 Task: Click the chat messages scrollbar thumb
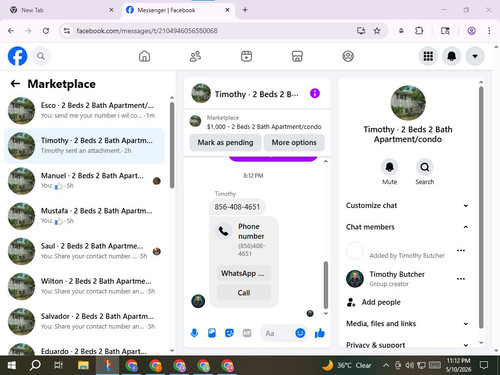(x=326, y=285)
